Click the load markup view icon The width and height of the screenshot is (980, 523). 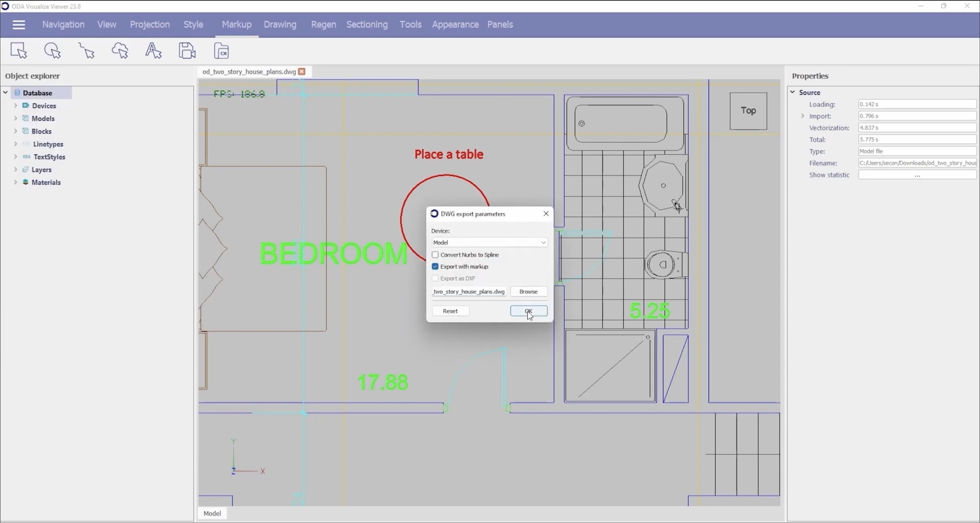pos(222,51)
